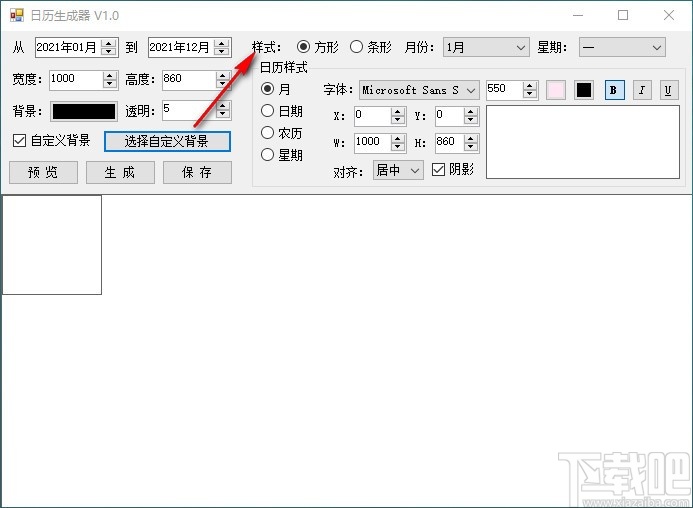Decrease the 宽度 width value
This screenshot has height=508, width=693.
click(109, 84)
